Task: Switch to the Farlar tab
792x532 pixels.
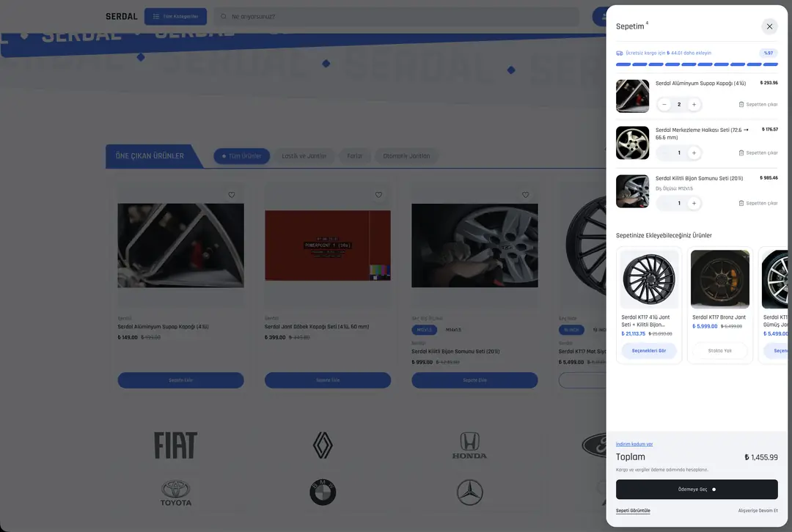Action: point(355,156)
